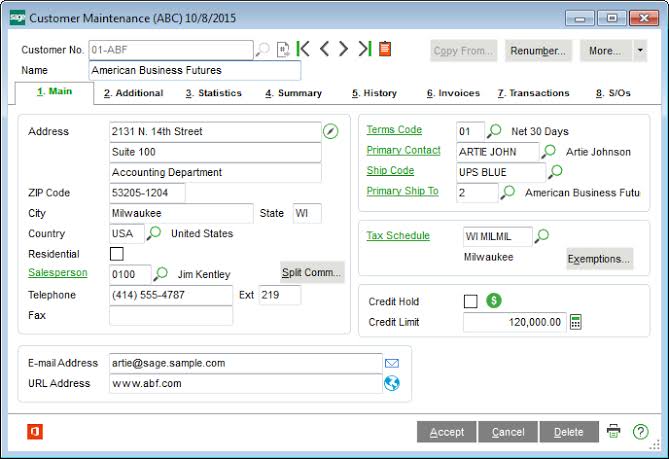This screenshot has width=669, height=459.
Task: Open the S/Os tab
Action: tap(613, 93)
